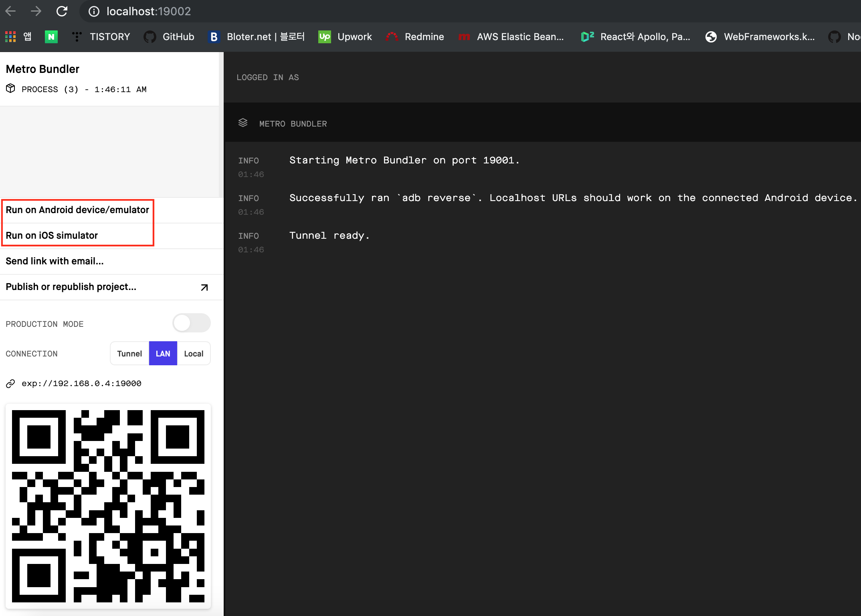Image resolution: width=861 pixels, height=616 pixels.
Task: Click the browser back arrow
Action: (x=11, y=11)
